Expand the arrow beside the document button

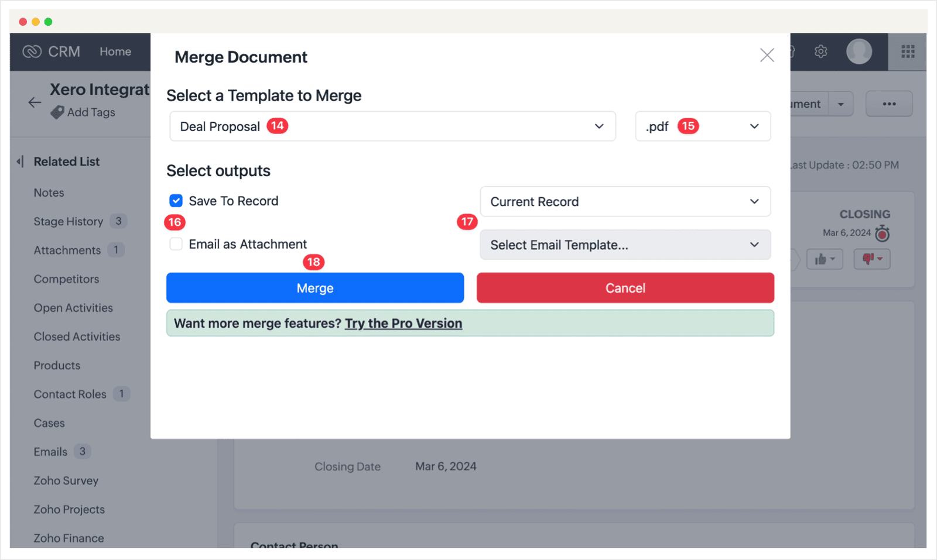coord(841,104)
